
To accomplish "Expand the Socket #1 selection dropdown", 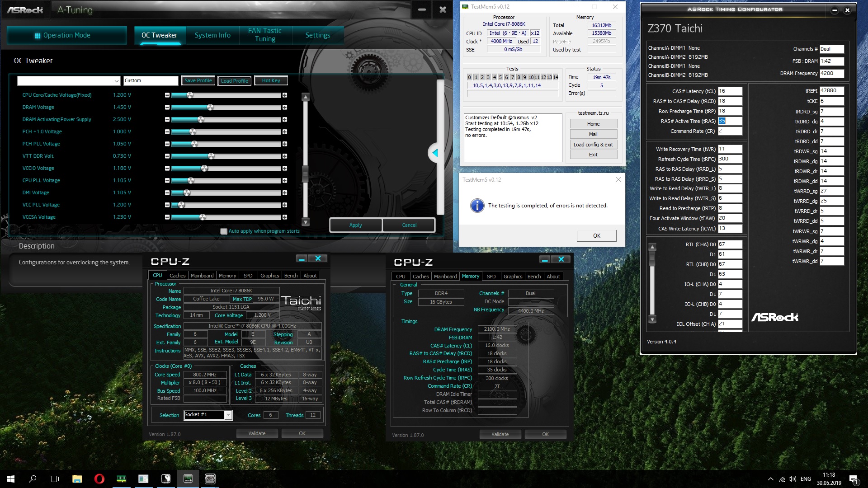I will click(x=229, y=415).
